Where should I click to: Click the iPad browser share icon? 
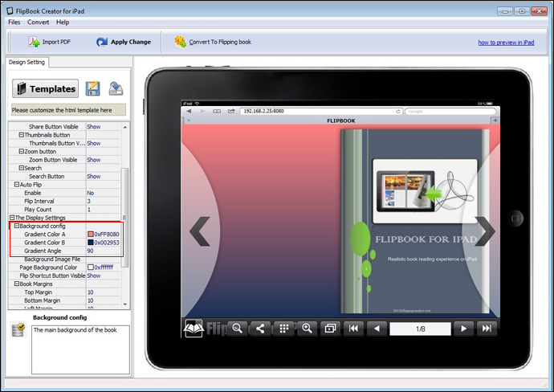pos(231,111)
